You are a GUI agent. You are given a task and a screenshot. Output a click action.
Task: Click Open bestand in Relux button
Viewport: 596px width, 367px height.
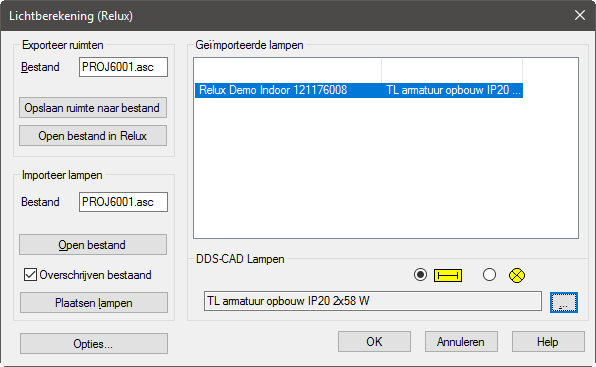point(93,136)
